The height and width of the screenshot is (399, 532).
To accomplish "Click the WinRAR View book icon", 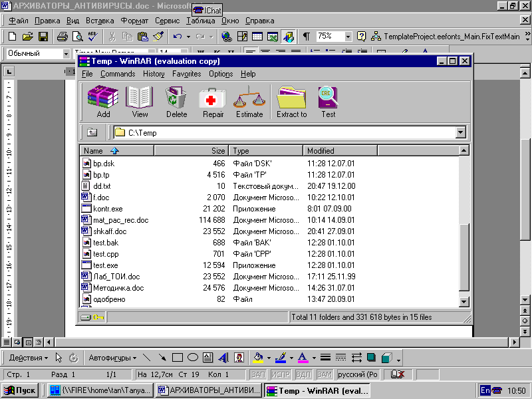I will coord(140,97).
